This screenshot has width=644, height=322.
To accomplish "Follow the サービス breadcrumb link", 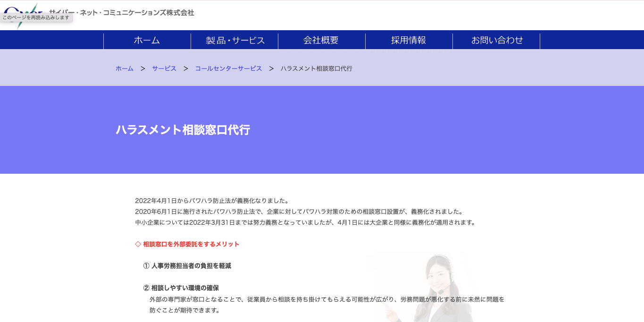I will point(164,68).
